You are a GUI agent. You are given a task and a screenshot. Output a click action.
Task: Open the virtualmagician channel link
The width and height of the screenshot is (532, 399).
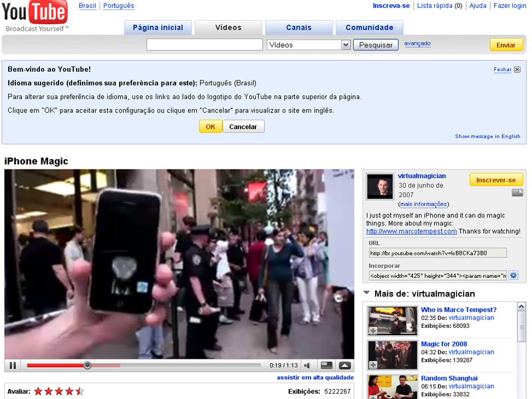pos(422,176)
